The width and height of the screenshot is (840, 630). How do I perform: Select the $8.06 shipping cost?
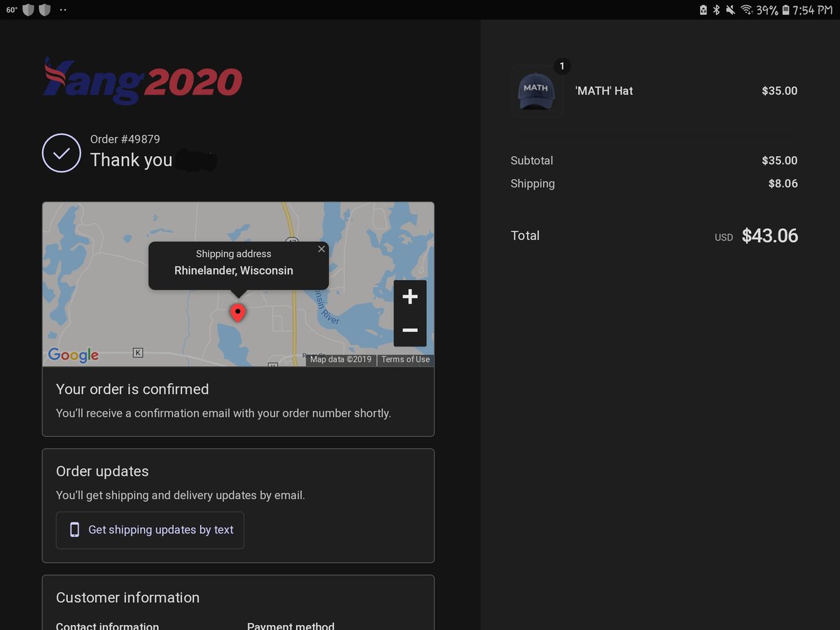click(783, 183)
